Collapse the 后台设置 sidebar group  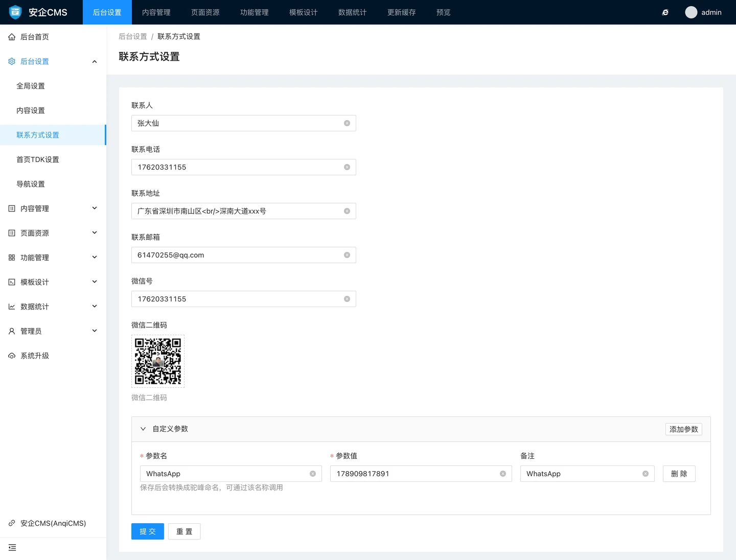94,62
